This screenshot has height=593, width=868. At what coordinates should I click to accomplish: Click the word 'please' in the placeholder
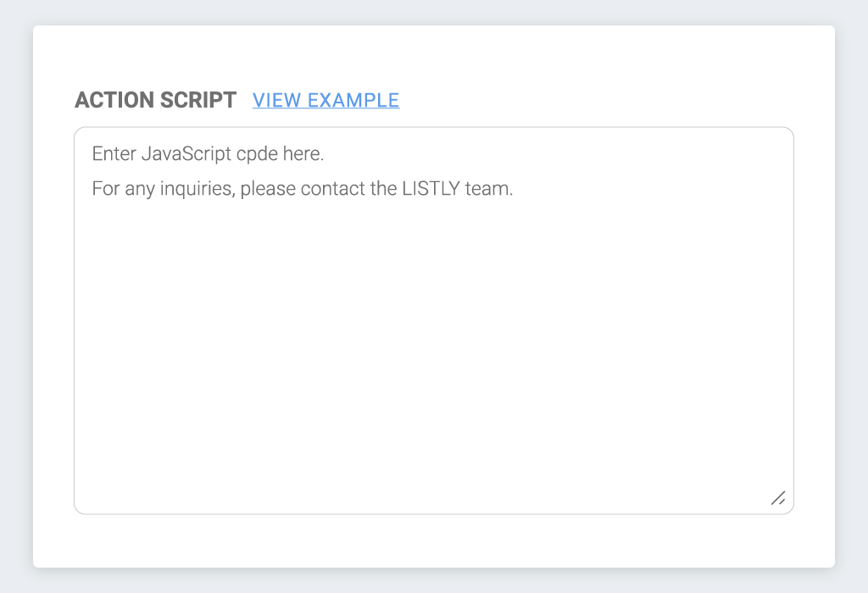268,189
